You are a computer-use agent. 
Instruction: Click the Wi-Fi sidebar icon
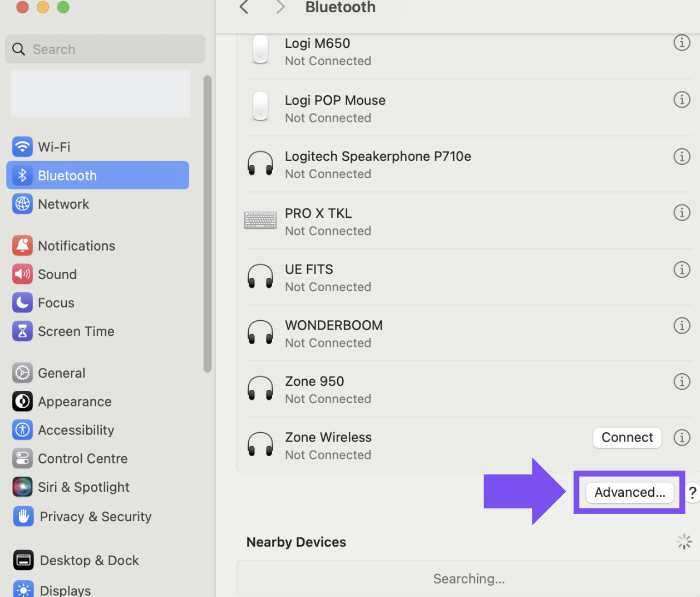[x=22, y=147]
